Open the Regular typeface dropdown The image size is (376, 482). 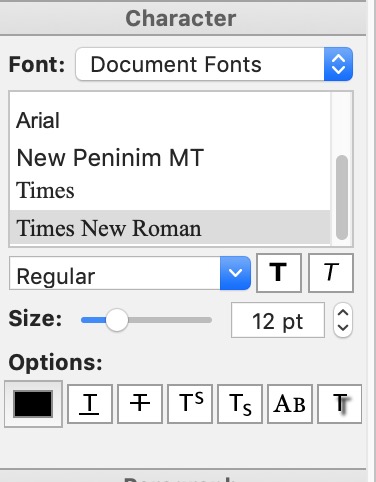(130, 273)
